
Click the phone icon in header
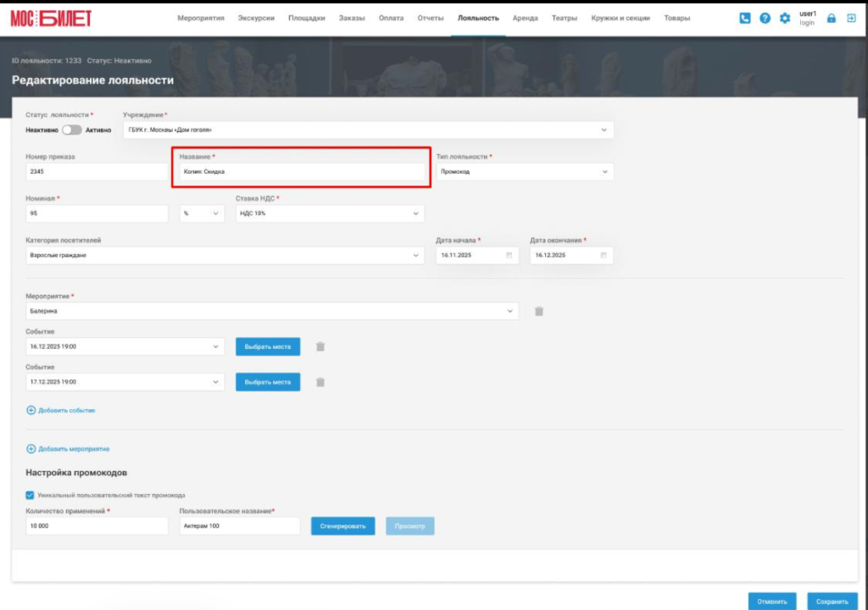coord(745,19)
